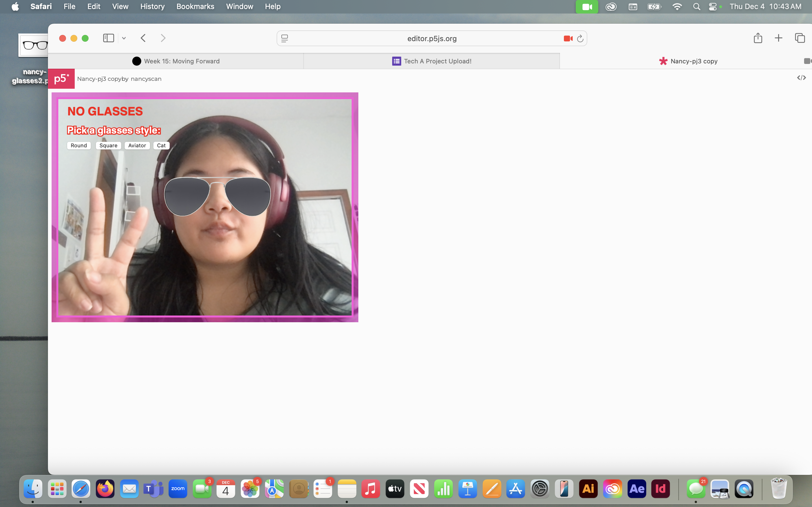Reload the page using the refresh icon
This screenshot has height=507, width=812.
(x=580, y=38)
